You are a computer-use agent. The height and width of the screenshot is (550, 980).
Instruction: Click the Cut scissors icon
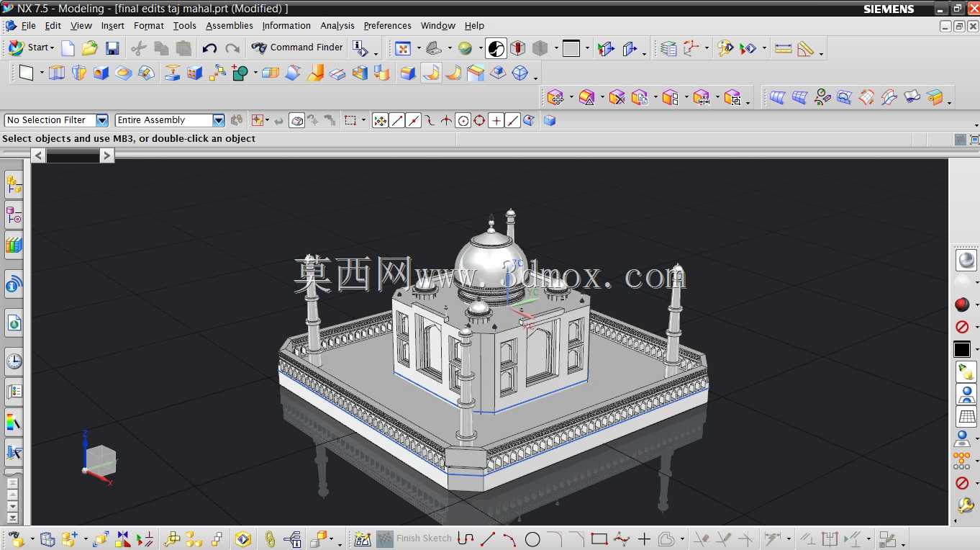click(x=139, y=48)
